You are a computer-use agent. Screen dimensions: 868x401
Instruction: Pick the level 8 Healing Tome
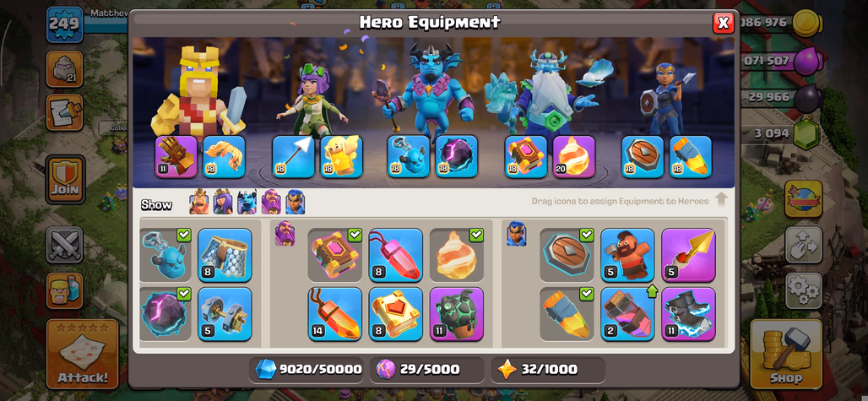click(x=395, y=313)
